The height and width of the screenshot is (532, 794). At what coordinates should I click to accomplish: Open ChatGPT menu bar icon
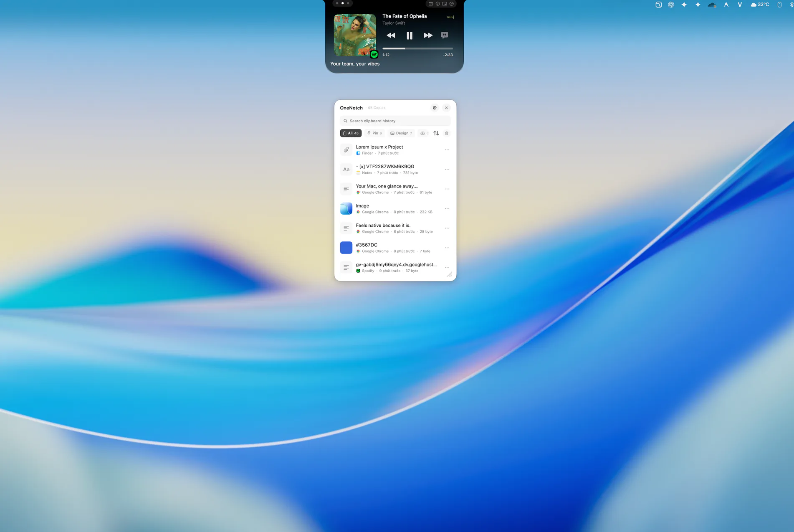pyautogui.click(x=671, y=5)
